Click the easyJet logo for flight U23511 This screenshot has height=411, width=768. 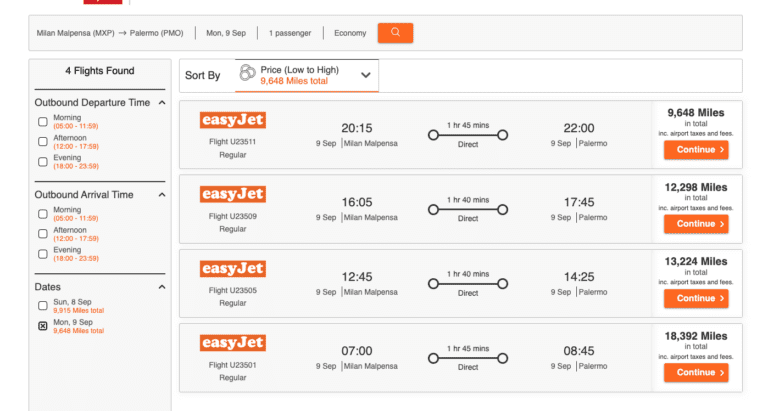pos(232,120)
